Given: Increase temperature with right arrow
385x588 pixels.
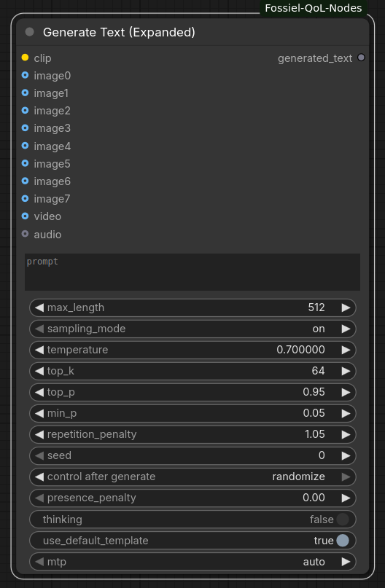Looking at the screenshot, I should (x=346, y=350).
